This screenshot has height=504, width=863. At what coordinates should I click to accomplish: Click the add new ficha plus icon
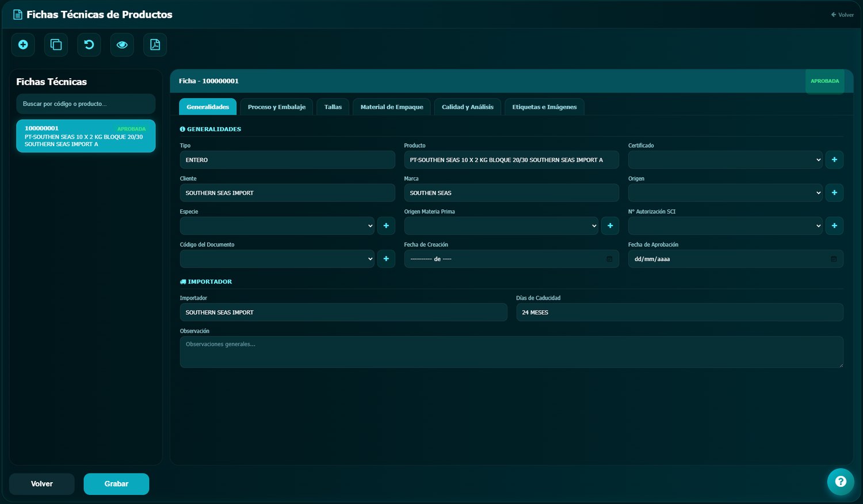coord(23,44)
